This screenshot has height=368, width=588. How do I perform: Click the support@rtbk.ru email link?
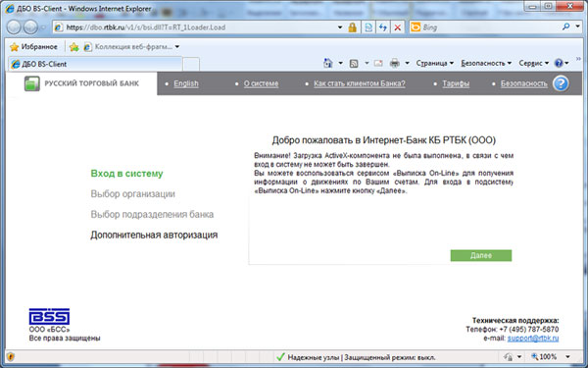pyautogui.click(x=533, y=339)
